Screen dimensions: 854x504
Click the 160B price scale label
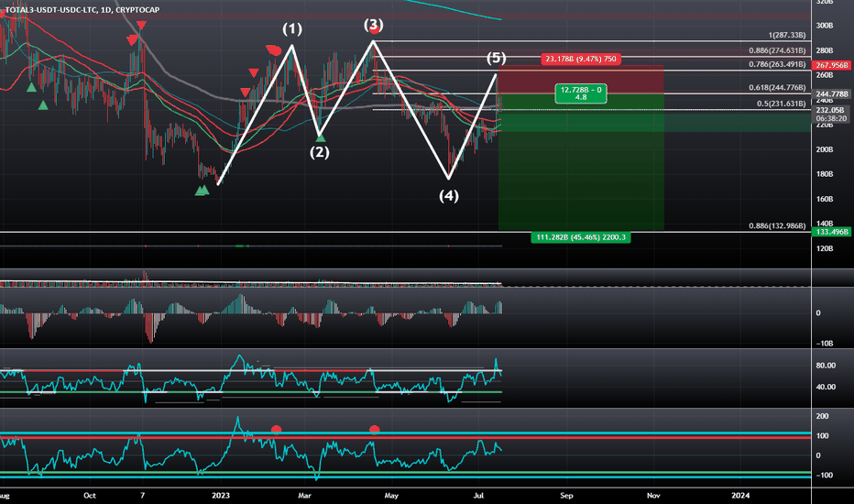[x=825, y=199]
